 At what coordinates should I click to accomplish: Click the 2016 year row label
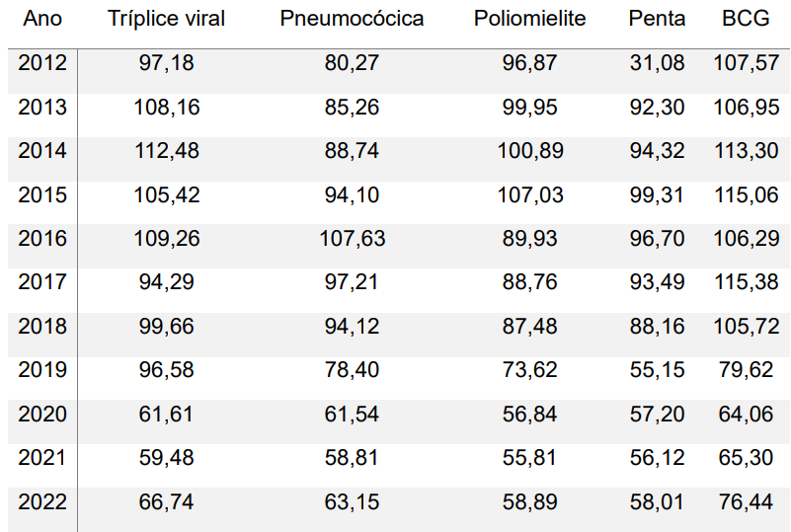(42, 239)
